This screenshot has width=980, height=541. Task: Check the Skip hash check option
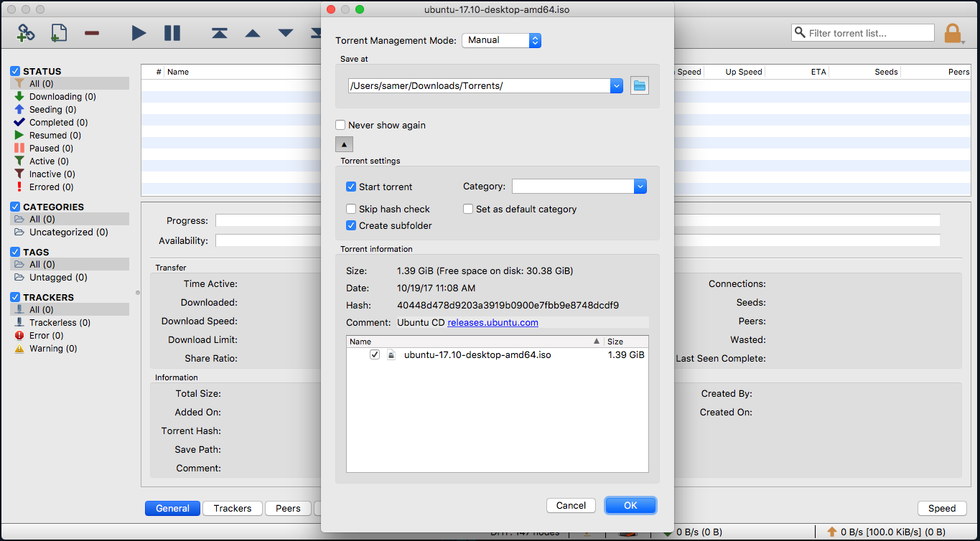(351, 209)
